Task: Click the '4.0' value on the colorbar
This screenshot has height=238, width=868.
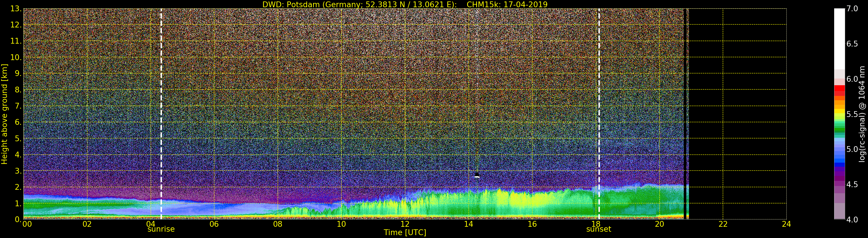Action: 852,220
